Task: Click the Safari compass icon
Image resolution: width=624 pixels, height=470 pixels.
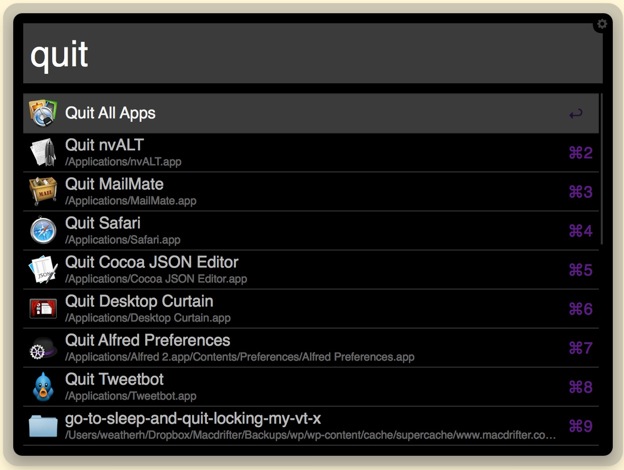Action: (x=43, y=230)
